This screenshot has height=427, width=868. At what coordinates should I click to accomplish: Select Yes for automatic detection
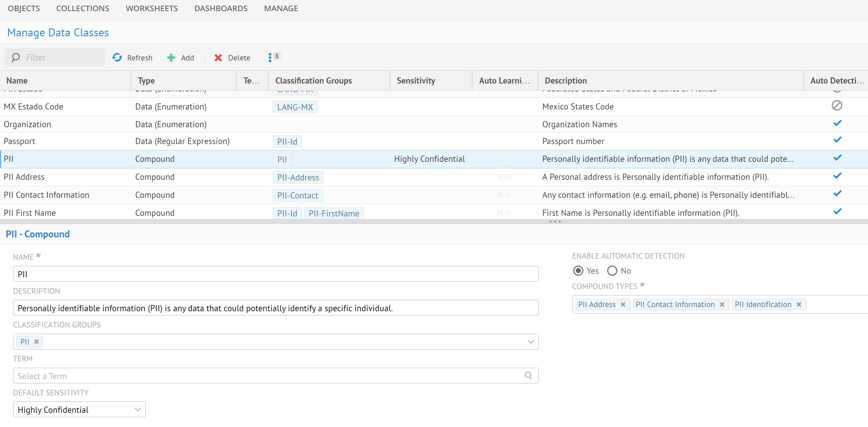tap(578, 270)
